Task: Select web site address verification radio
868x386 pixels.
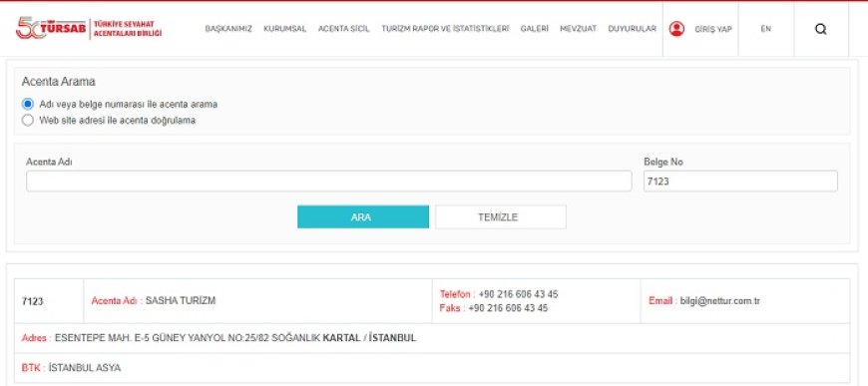Action: point(28,120)
